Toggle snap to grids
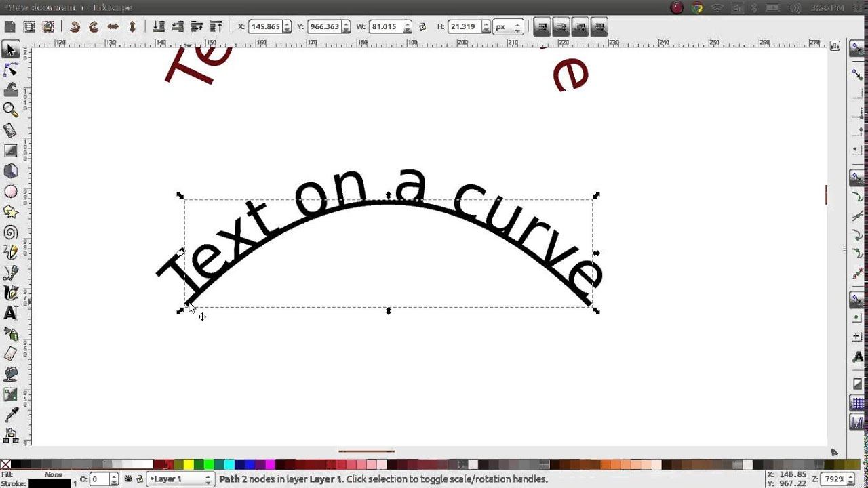868x488 pixels. click(857, 403)
